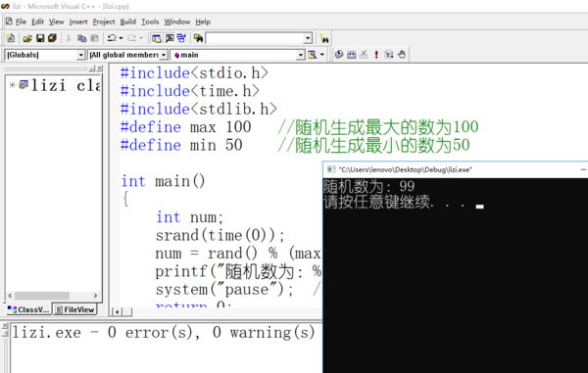This screenshot has height=373, width=588.
Task: Click the 0 error(s), 0 warning(s) output line
Action: tap(163, 333)
